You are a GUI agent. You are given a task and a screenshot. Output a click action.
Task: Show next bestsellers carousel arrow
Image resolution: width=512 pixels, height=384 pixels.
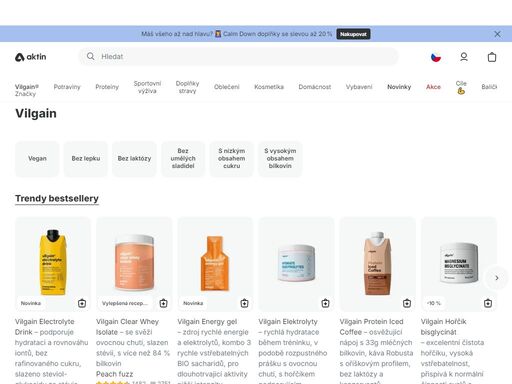pos(497,278)
